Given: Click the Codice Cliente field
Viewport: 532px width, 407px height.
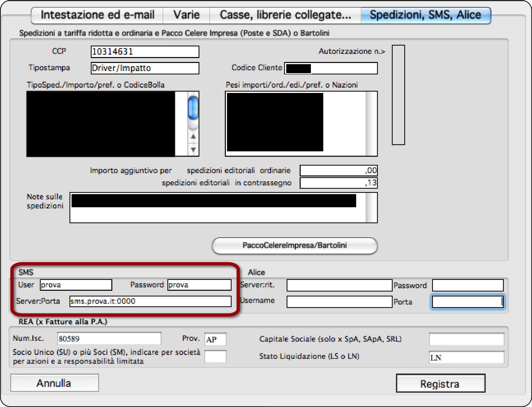Looking at the screenshot, I should click(x=331, y=68).
